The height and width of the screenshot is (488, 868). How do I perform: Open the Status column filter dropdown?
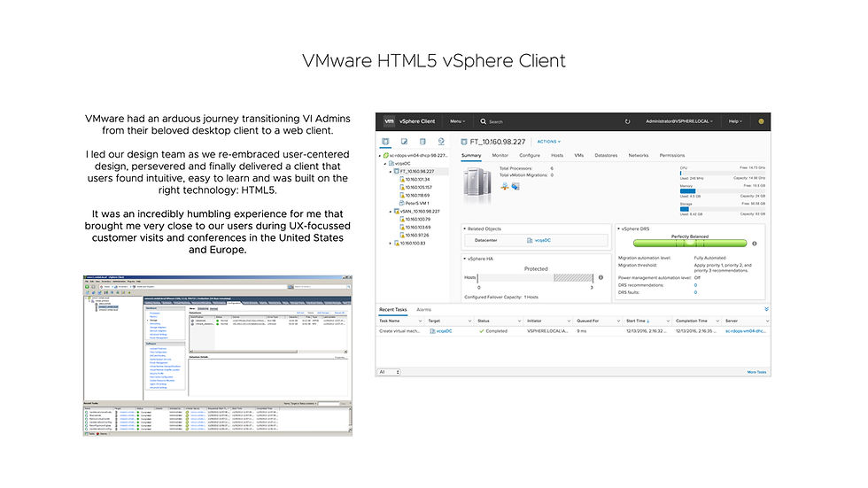[x=519, y=321]
